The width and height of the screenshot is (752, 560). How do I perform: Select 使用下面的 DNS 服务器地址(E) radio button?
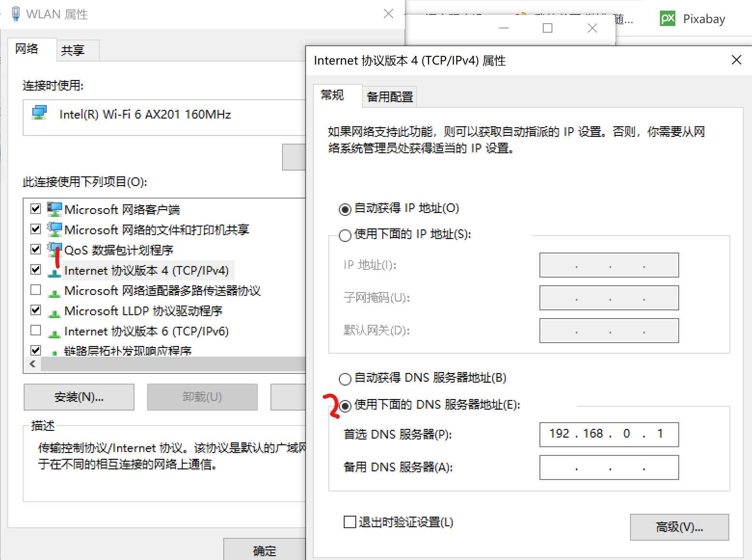click(x=345, y=406)
